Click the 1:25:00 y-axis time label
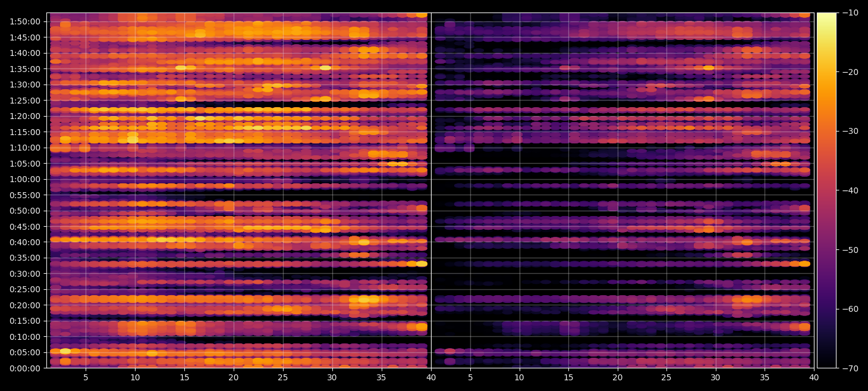868x391 pixels. [x=25, y=100]
